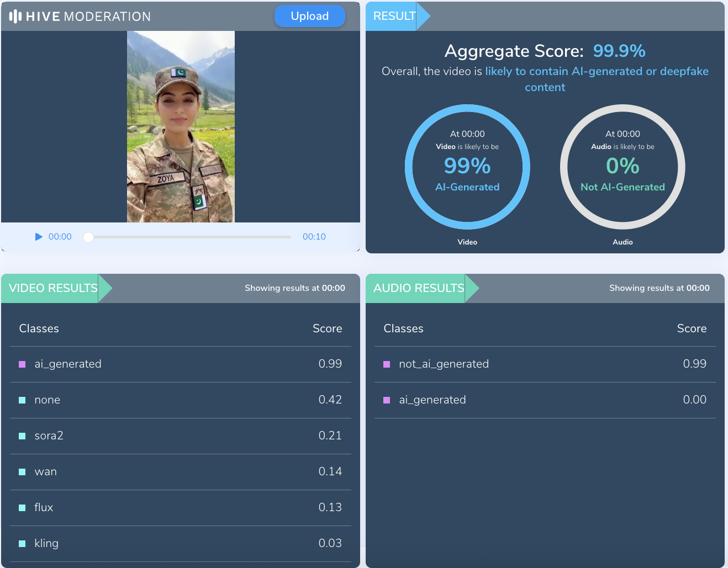
Task: Select the audio ai_generated row
Action: [545, 400]
